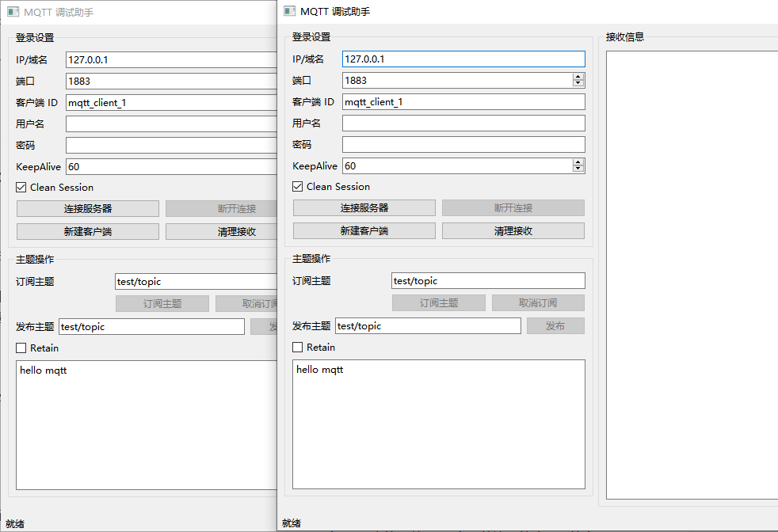This screenshot has height=532, width=778.
Task: Focus the 端口 port field in the back window
Action: click(171, 82)
